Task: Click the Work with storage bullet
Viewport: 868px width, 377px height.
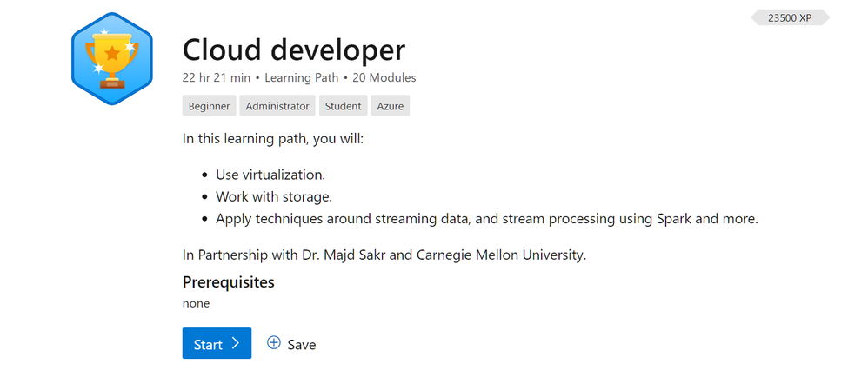Action: 273,197
